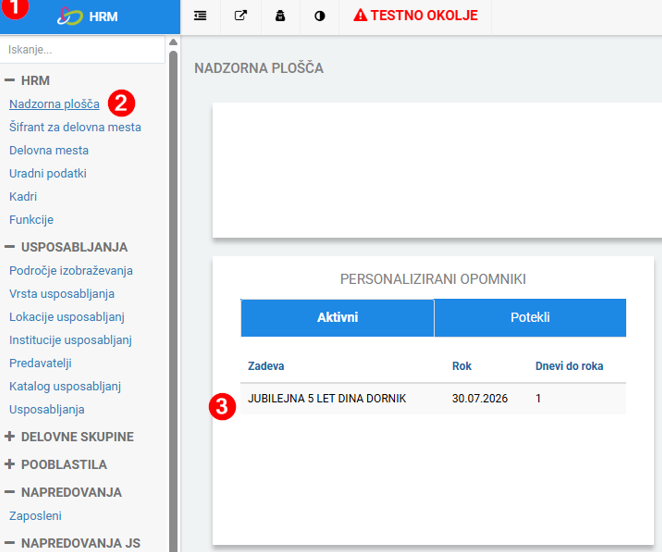The image size is (662, 552).
Task: Click sidebar scrollbar up arrow
Action: click(x=173, y=42)
